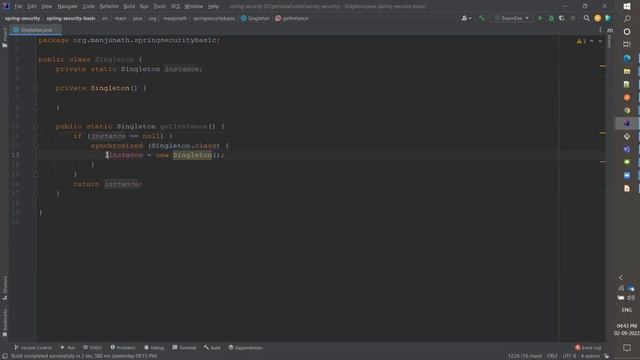Click the warnings indicator in editor
640x360 pixels.
(581, 41)
